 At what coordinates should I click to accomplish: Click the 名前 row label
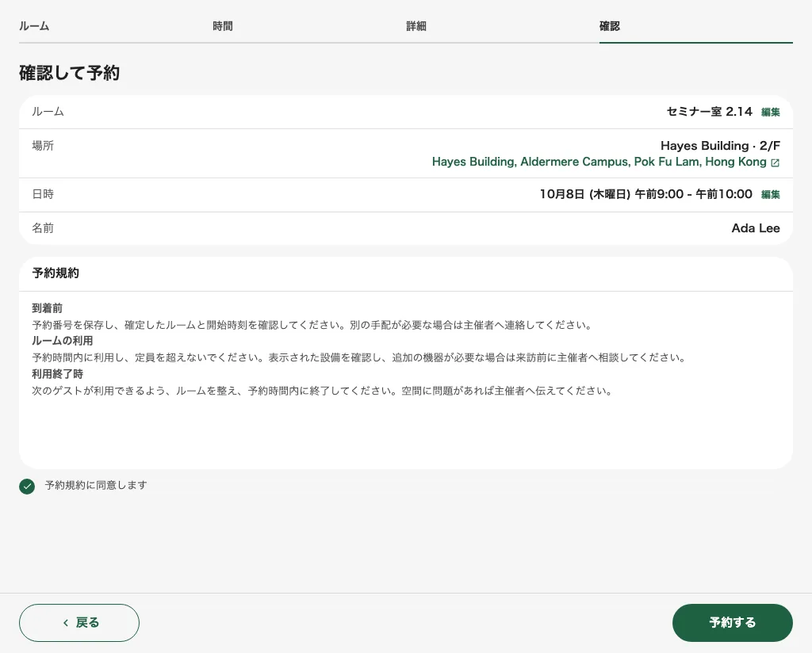click(43, 228)
